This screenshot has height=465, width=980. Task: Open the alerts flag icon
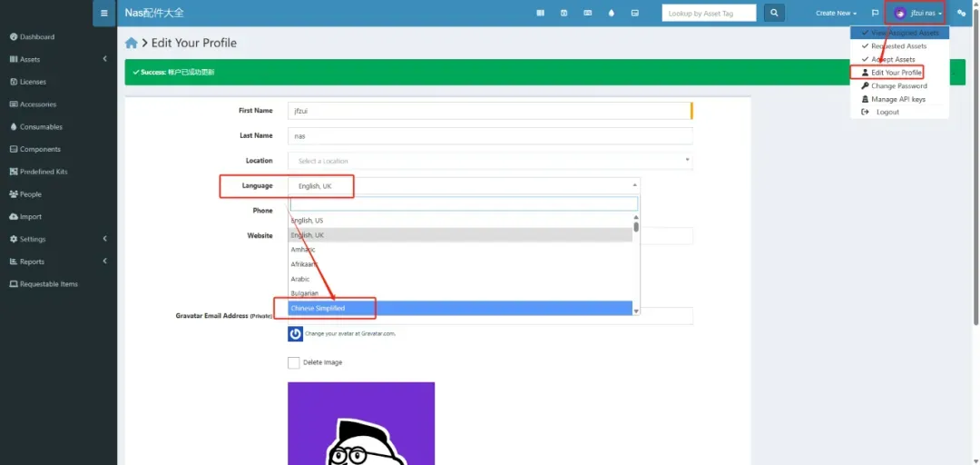[x=875, y=13]
